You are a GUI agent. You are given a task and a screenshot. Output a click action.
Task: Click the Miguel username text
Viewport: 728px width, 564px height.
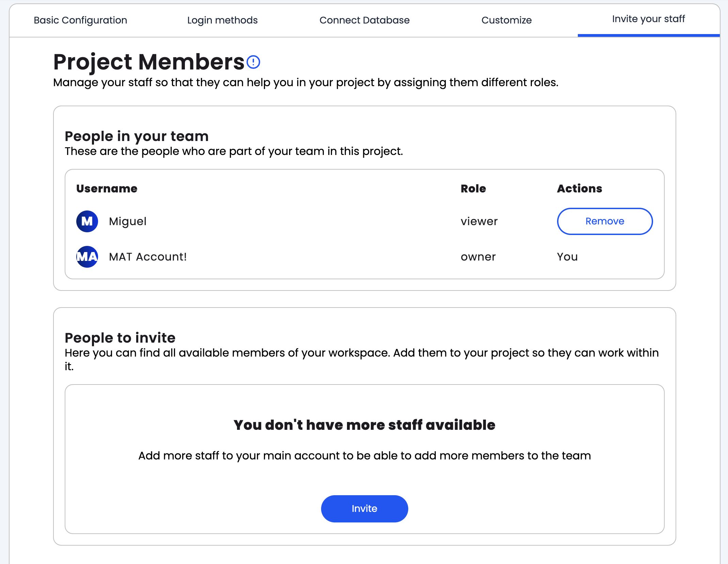point(128,221)
